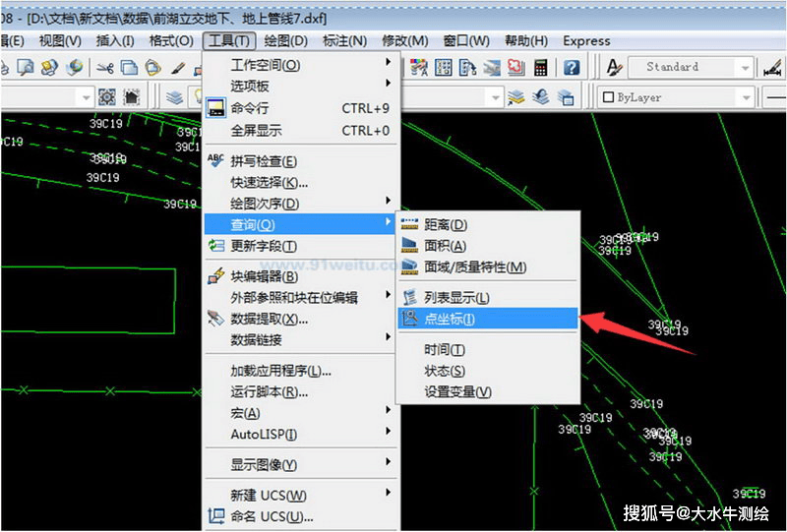787x532 pixels.
Task: Expand the workspace dropdown arrow
Action: [87, 97]
